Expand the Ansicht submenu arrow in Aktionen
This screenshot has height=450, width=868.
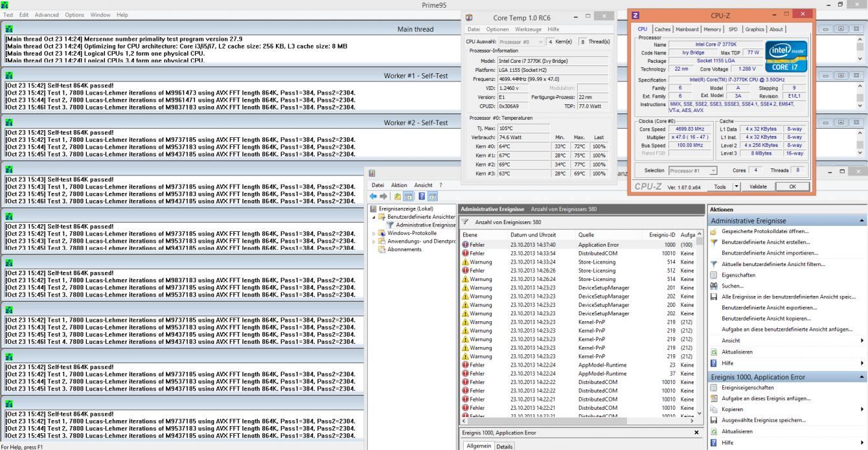tap(862, 341)
